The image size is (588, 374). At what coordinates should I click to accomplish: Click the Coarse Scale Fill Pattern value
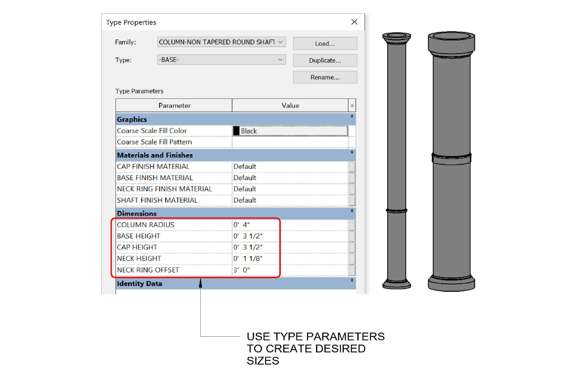(x=290, y=142)
